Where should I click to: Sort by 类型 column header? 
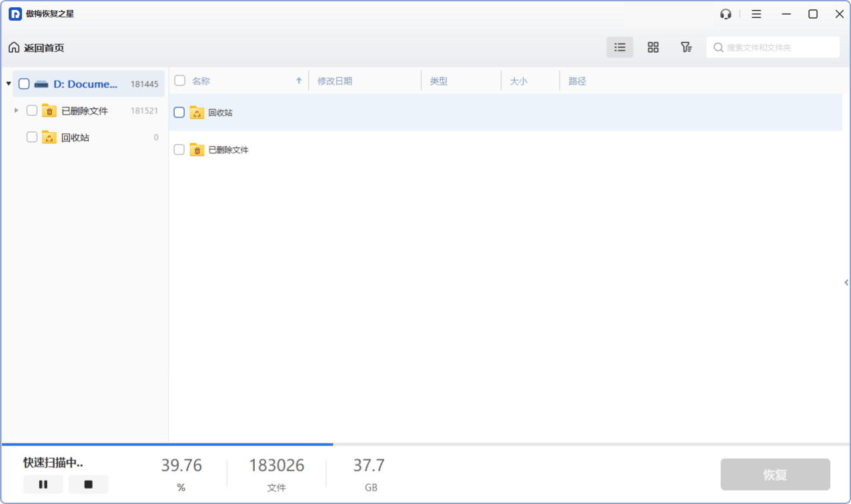coord(438,81)
